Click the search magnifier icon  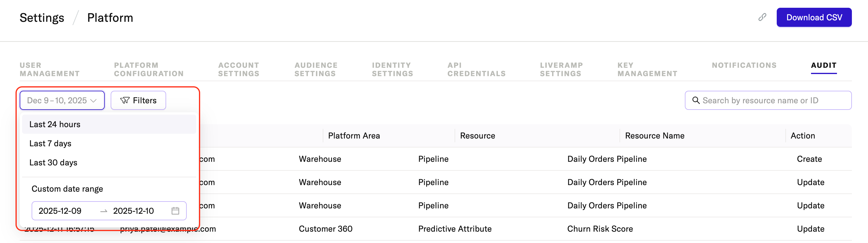coord(696,100)
